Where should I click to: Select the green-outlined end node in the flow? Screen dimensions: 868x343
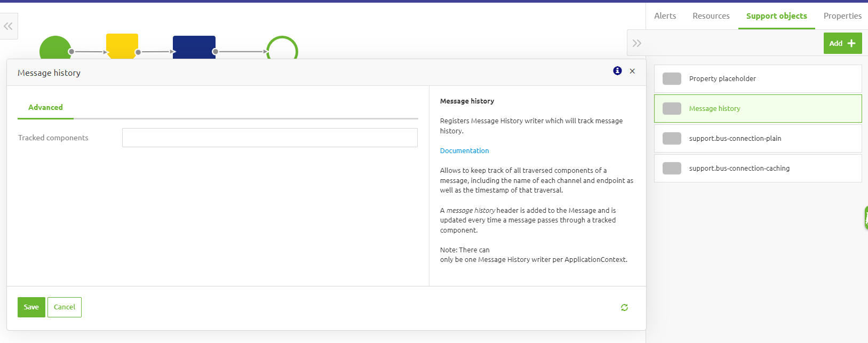click(282, 49)
